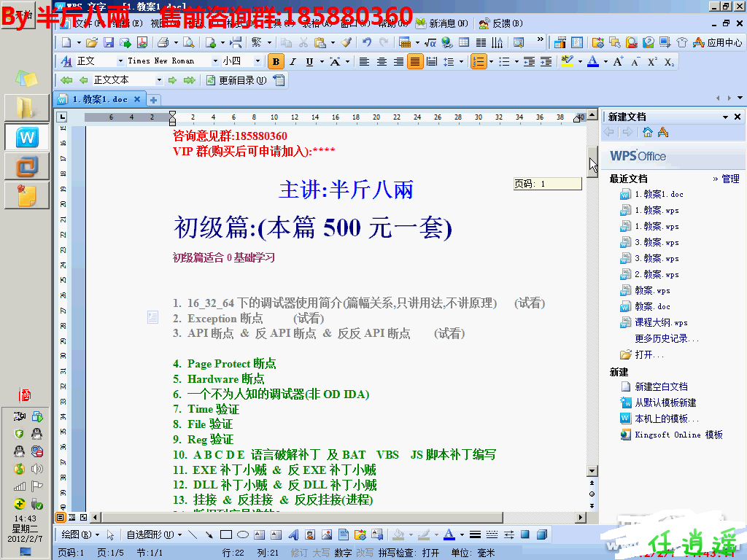Click the vertical scrollbar down arrow

593,470
